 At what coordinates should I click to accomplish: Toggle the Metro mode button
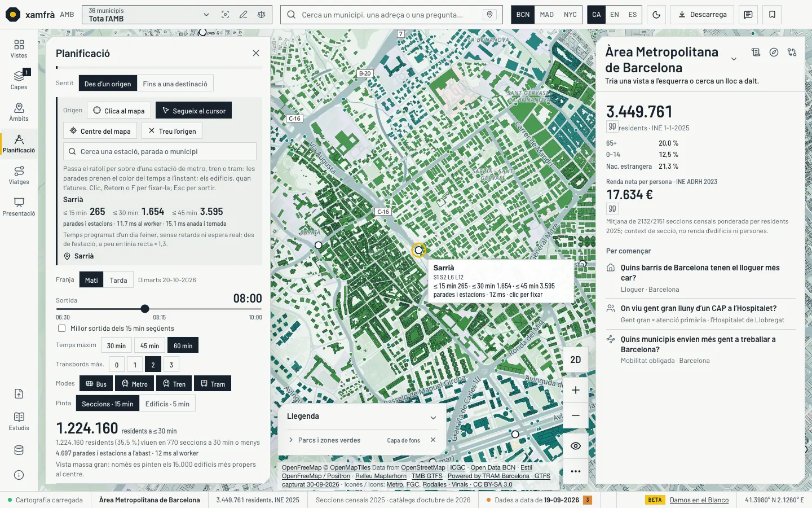pyautogui.click(x=134, y=384)
